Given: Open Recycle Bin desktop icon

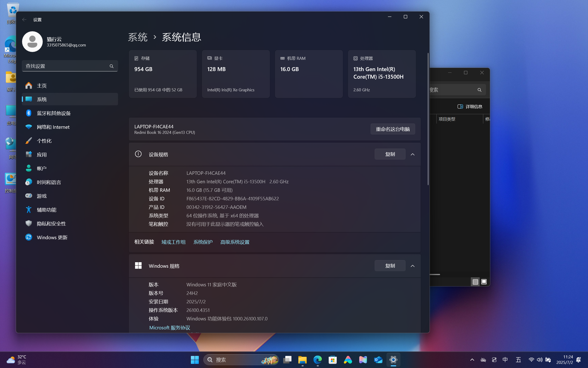Looking at the screenshot, I should tap(12, 13).
